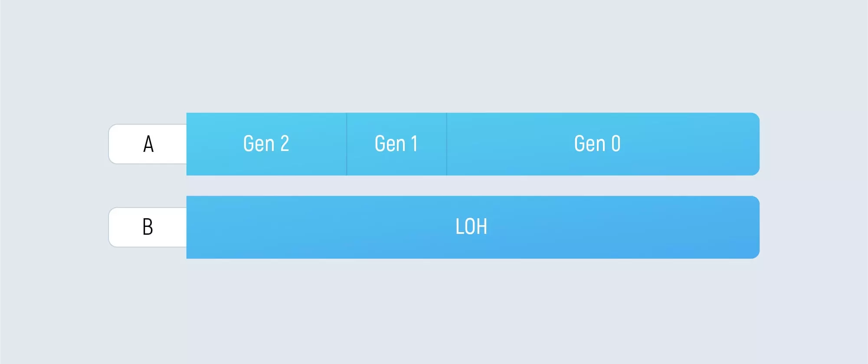This screenshot has width=868, height=364.
Task: Click the letter B in row label
Action: tap(148, 227)
